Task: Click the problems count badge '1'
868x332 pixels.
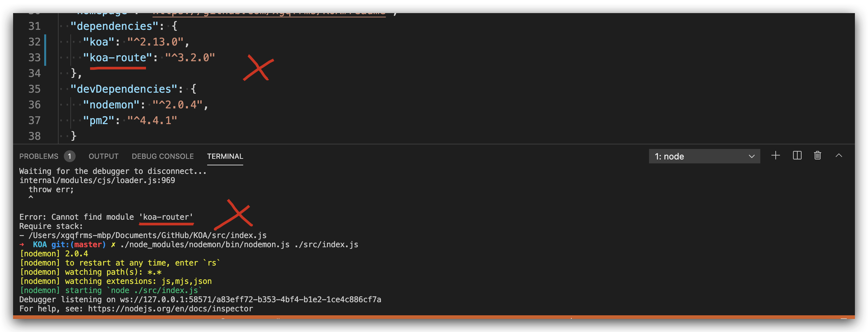Action: (x=70, y=157)
